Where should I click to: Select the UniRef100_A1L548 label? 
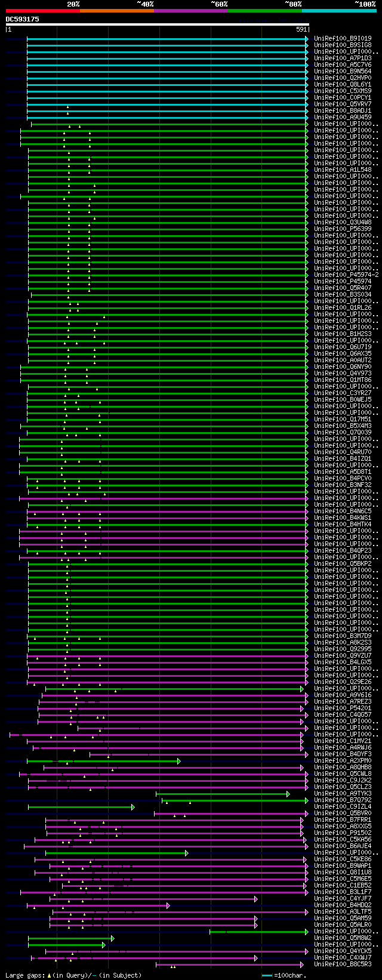point(343,170)
